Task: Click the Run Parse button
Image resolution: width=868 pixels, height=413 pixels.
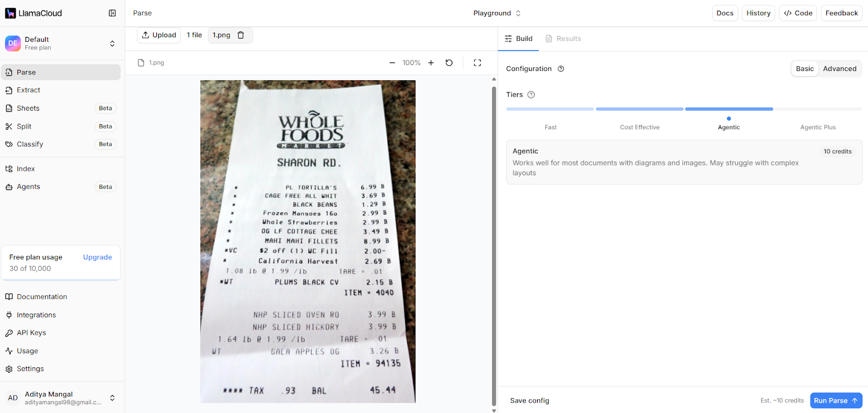Action: pyautogui.click(x=836, y=401)
